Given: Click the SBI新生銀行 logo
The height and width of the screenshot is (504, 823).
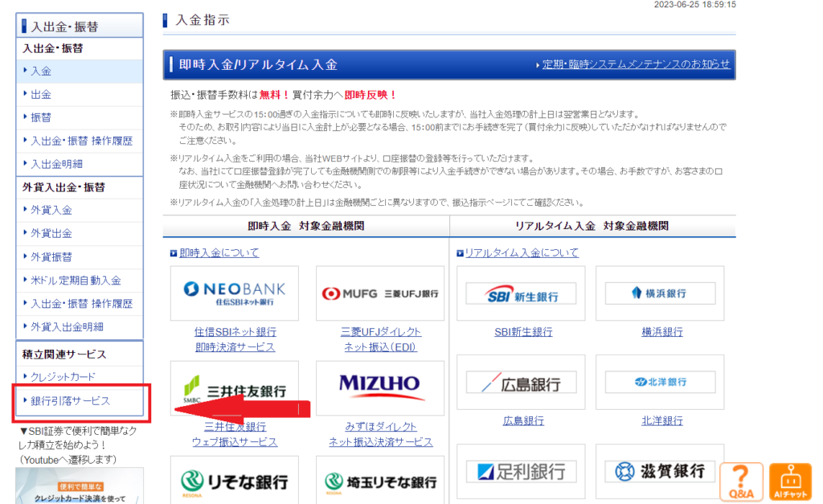Looking at the screenshot, I should point(521,293).
